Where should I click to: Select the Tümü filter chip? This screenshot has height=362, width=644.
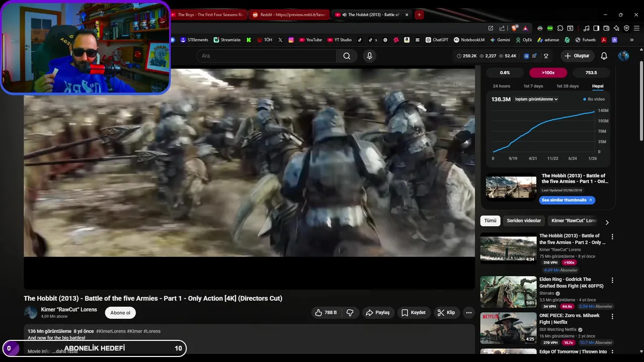[x=490, y=221]
